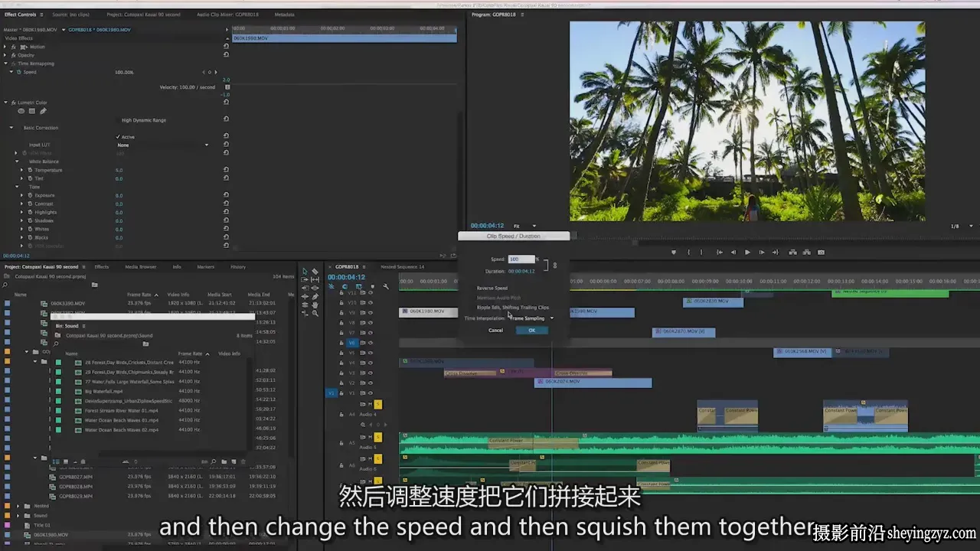Viewport: 980px width, 551px height.
Task: Play the Program monitor preview
Action: (747, 252)
